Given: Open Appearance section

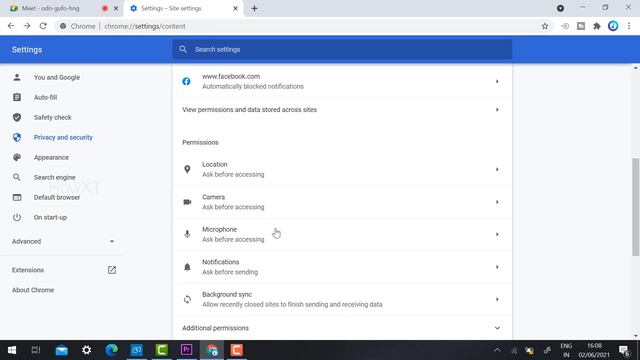Looking at the screenshot, I should (51, 157).
